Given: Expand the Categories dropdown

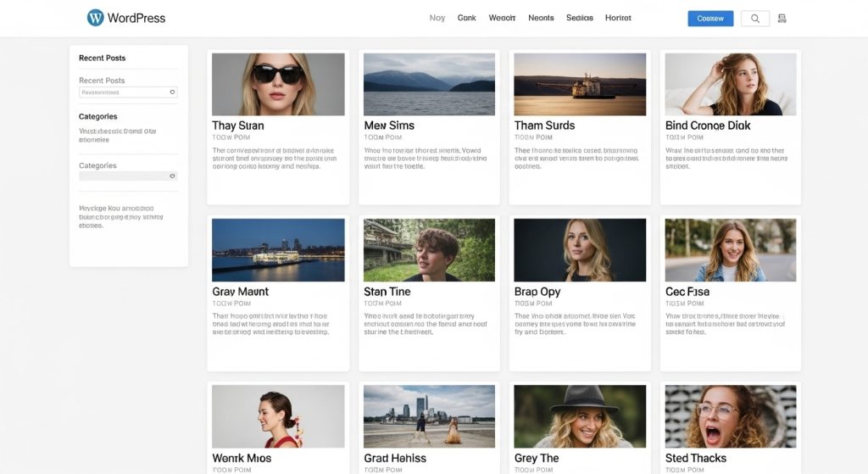Looking at the screenshot, I should [129, 176].
